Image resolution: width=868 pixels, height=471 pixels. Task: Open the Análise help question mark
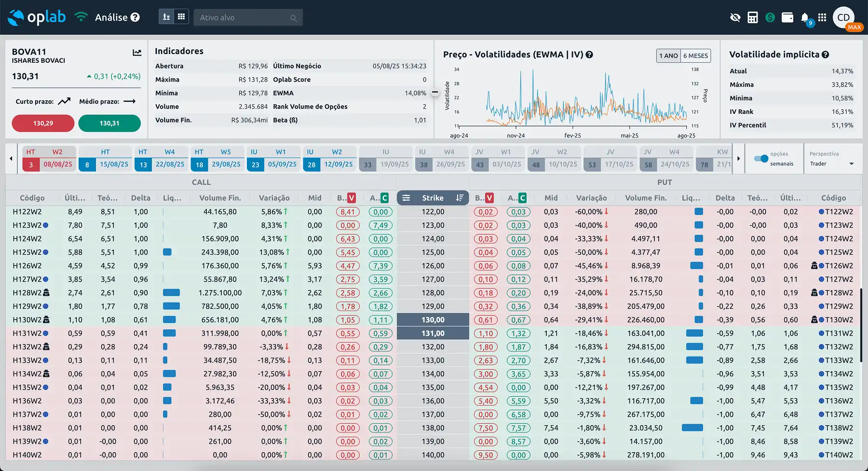click(135, 17)
